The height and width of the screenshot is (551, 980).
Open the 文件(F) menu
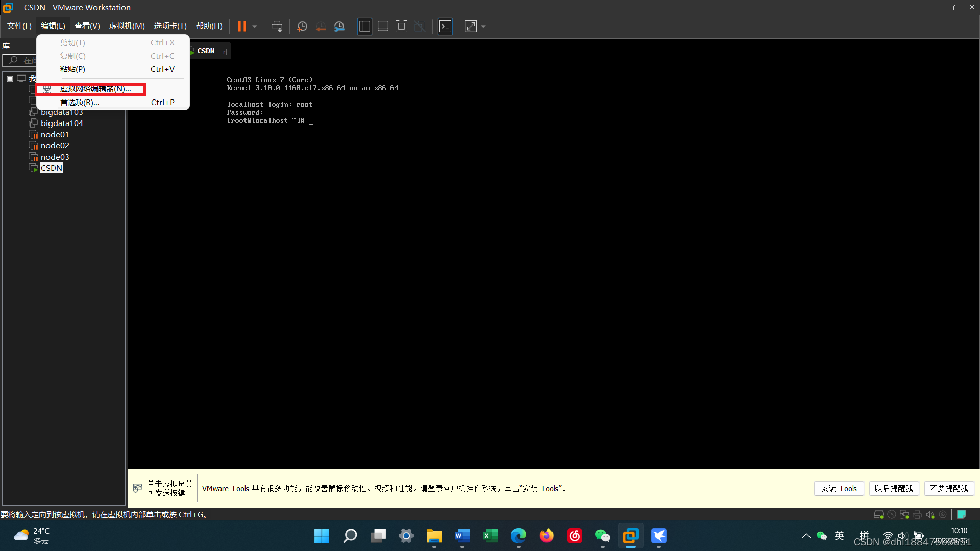coord(19,26)
